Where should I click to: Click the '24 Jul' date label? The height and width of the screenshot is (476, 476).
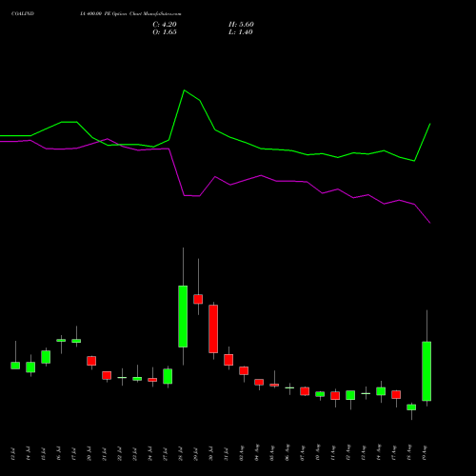tap(150, 453)
